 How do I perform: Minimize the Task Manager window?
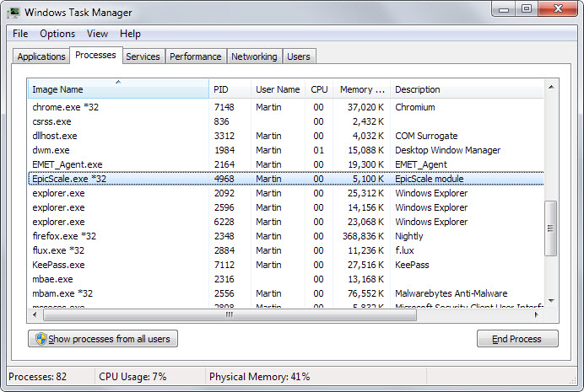tap(504, 9)
